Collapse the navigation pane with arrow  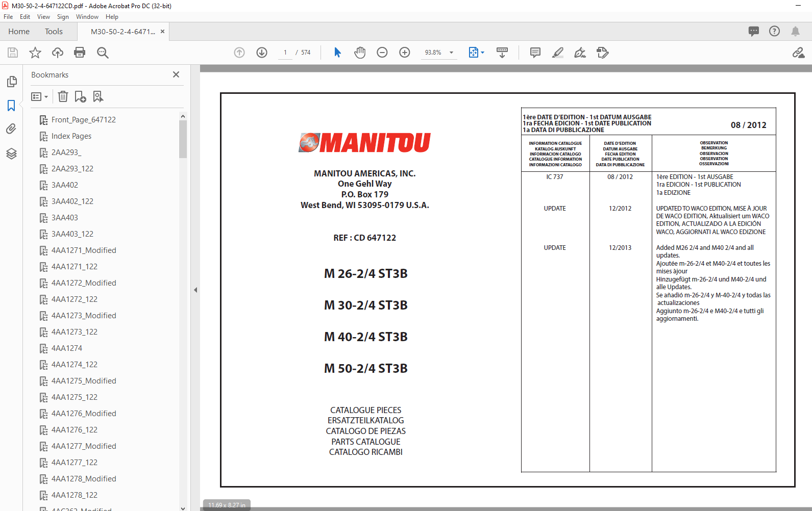[x=195, y=290]
